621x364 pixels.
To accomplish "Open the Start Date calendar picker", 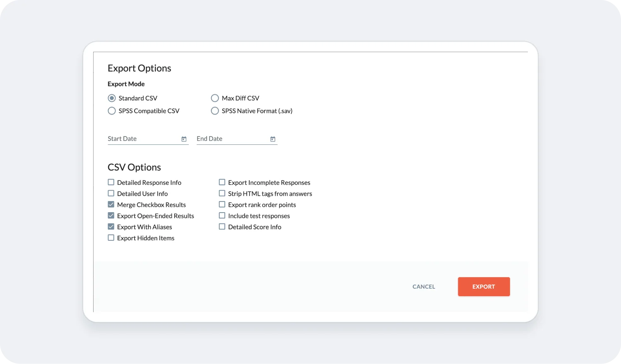I will 183,139.
